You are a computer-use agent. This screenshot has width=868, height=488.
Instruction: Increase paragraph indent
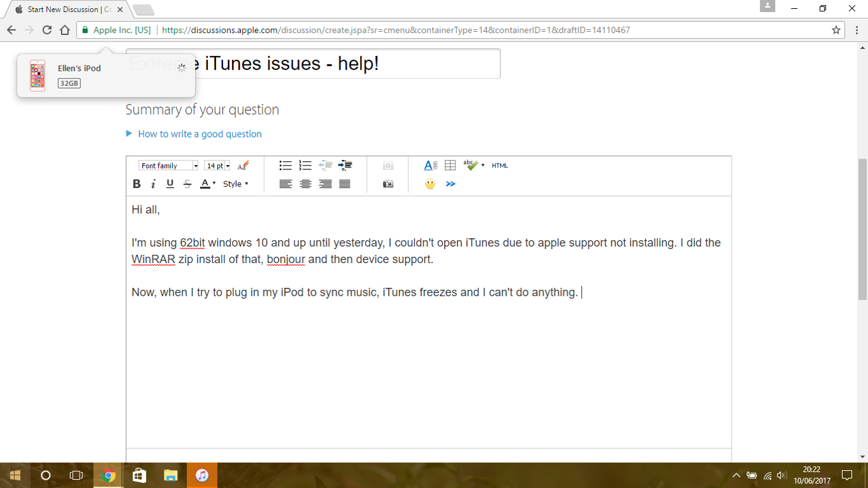coord(345,166)
